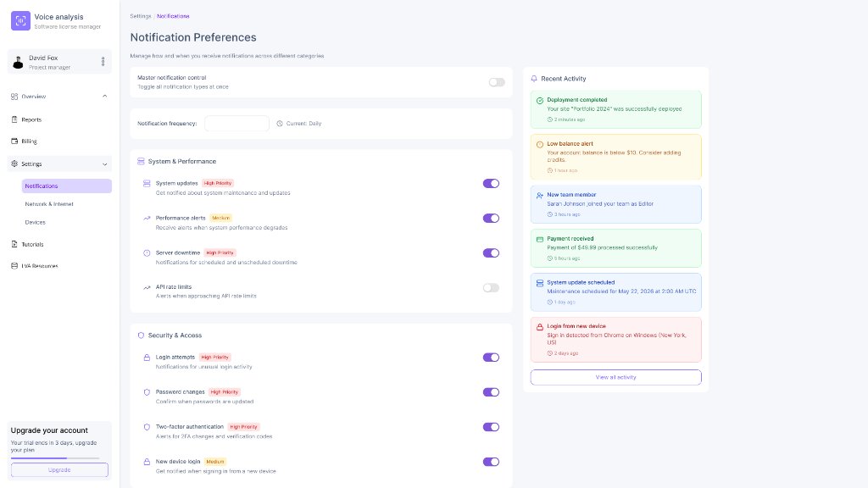This screenshot has width=868, height=488.
Task: Open the Notification frequency dropdown
Action: [x=237, y=124]
